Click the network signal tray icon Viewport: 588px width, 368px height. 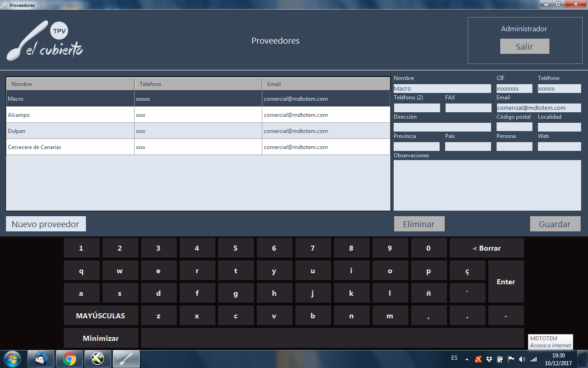pyautogui.click(x=533, y=359)
